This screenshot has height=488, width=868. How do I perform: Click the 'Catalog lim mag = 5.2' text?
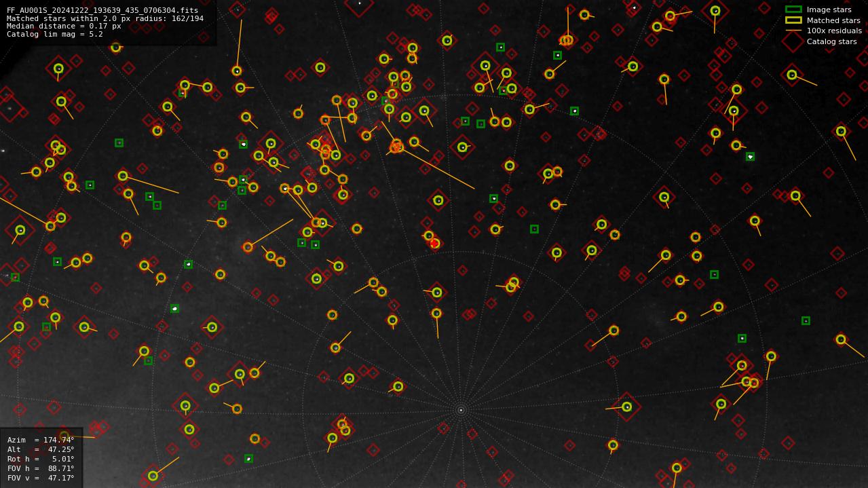click(x=55, y=34)
